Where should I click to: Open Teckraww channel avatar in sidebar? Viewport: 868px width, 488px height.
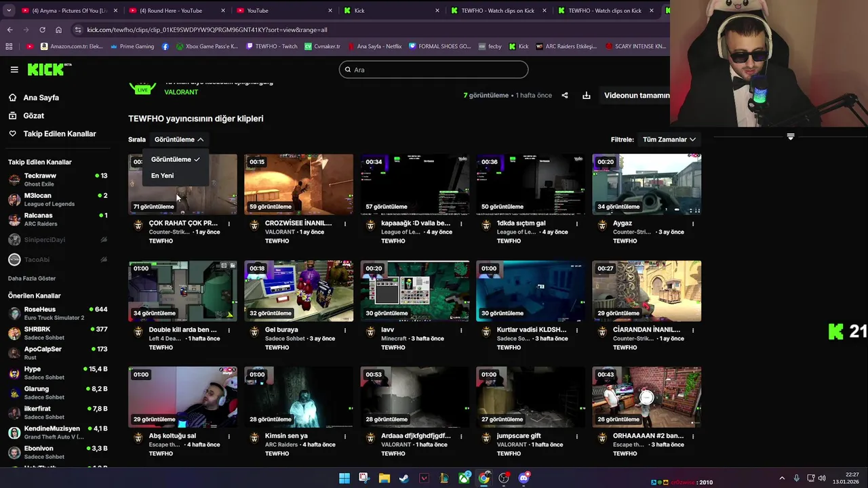coord(14,180)
